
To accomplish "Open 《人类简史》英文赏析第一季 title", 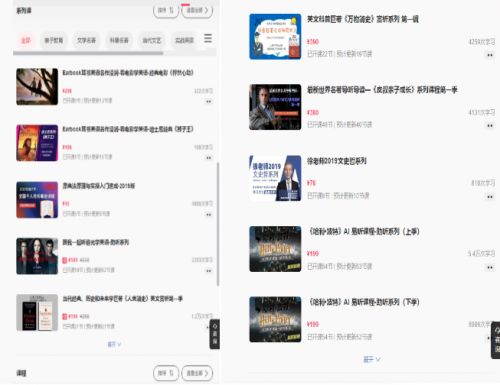I will click(123, 298).
